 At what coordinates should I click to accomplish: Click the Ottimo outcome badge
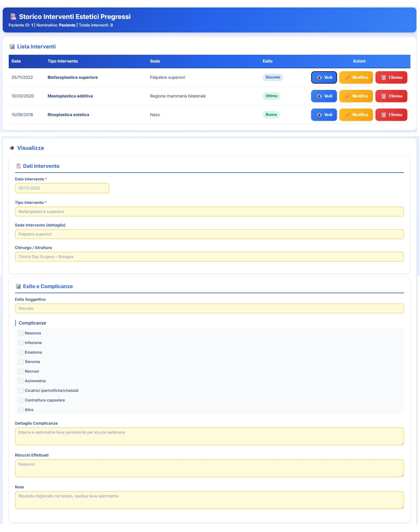[x=271, y=96]
